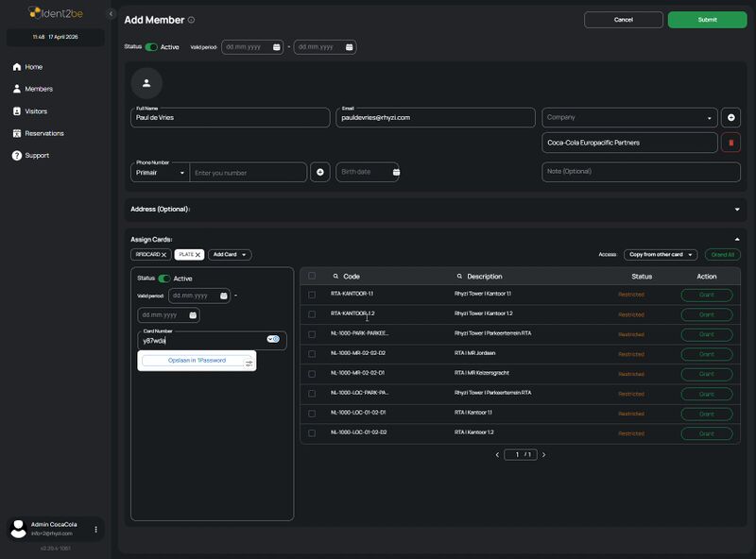The height and width of the screenshot is (559, 756).
Task: Click the Full Name input field
Action: (231, 118)
